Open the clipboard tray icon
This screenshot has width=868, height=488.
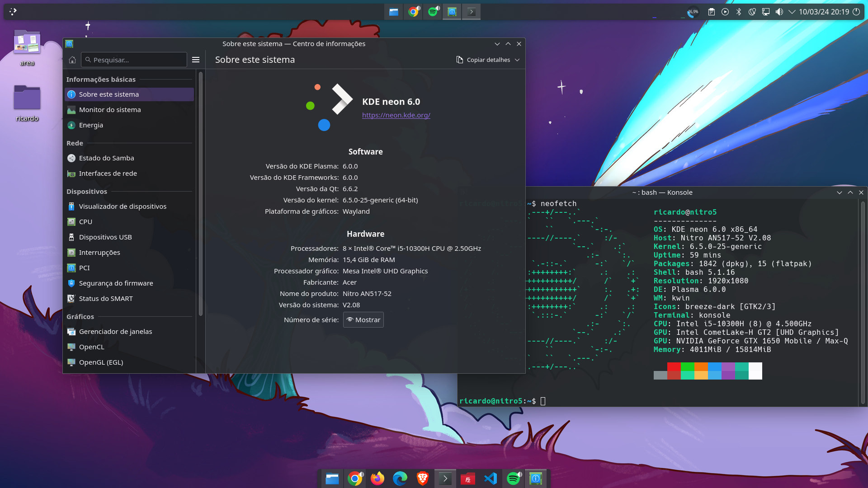click(x=712, y=12)
